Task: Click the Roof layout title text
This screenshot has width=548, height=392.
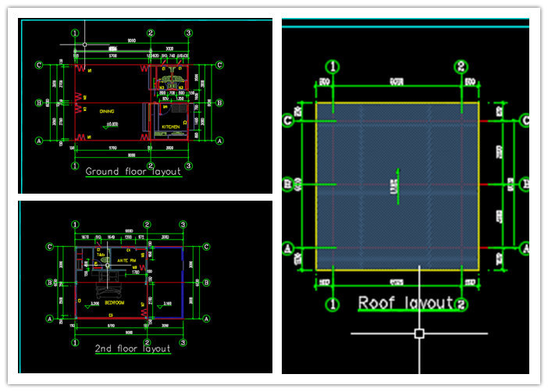Action: tap(405, 302)
